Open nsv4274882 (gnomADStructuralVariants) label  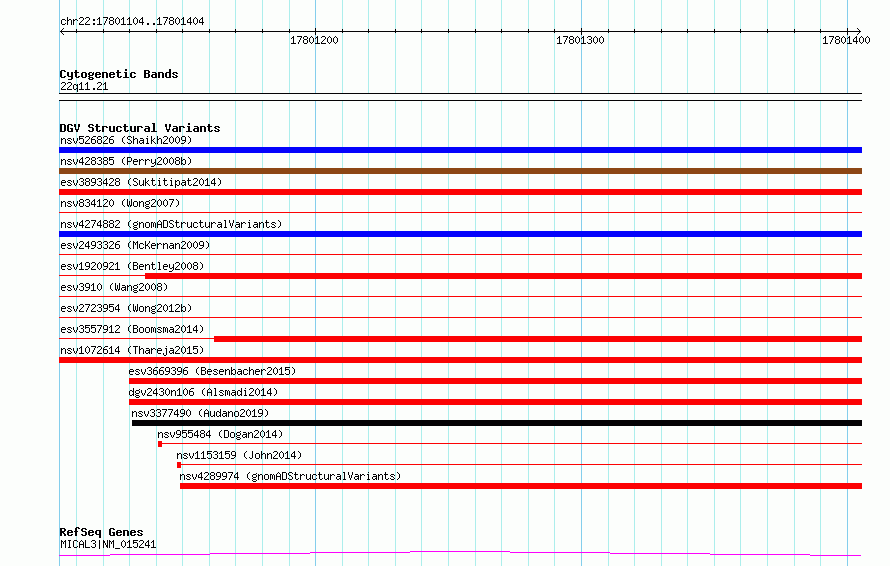[x=171, y=224]
